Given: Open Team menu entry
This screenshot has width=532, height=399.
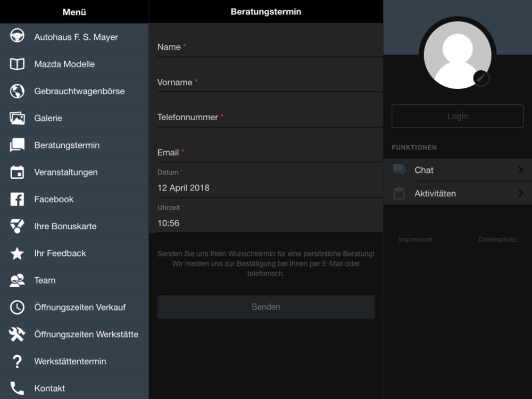Looking at the screenshot, I should pos(74,280).
